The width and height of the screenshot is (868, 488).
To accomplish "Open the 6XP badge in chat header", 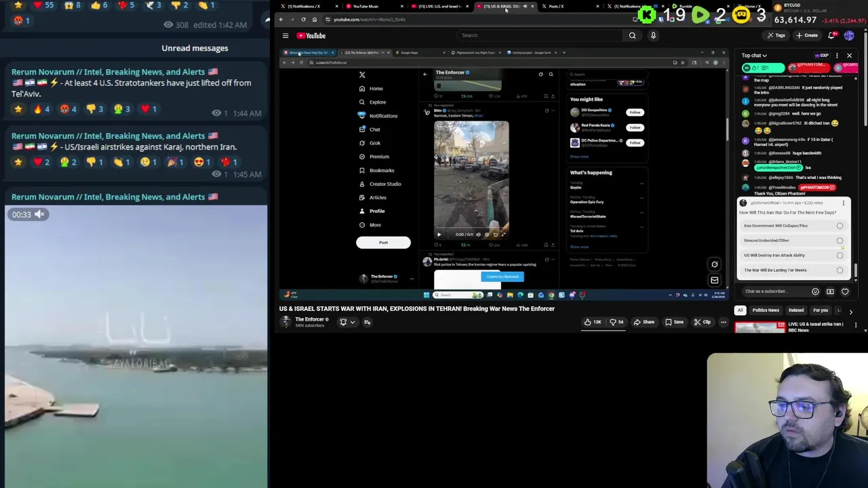I will click(x=822, y=56).
